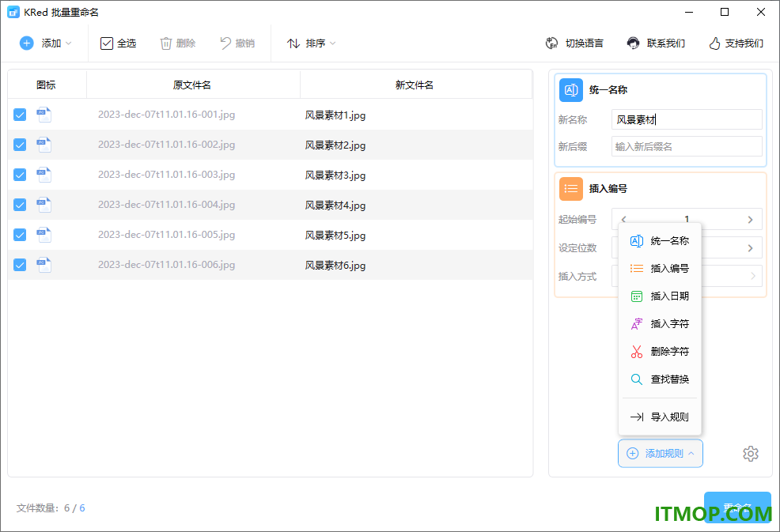Click the 统一名称 rule panel icon

(570, 90)
